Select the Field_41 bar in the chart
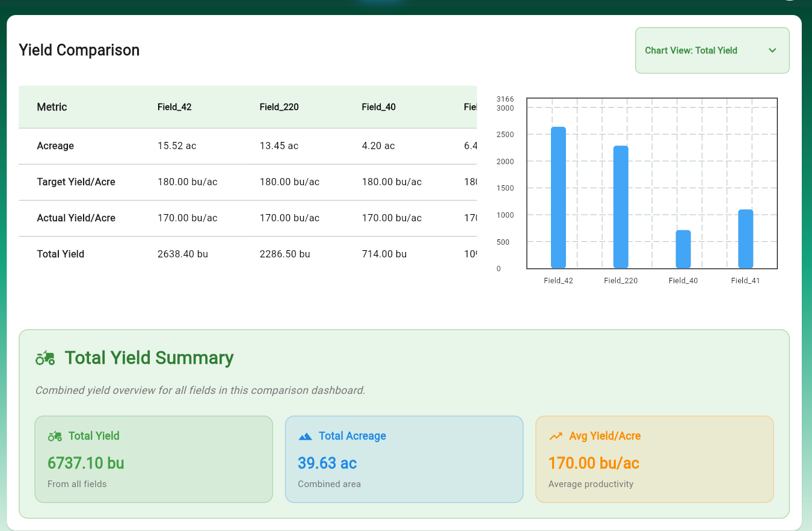This screenshot has width=812, height=531. click(x=745, y=239)
